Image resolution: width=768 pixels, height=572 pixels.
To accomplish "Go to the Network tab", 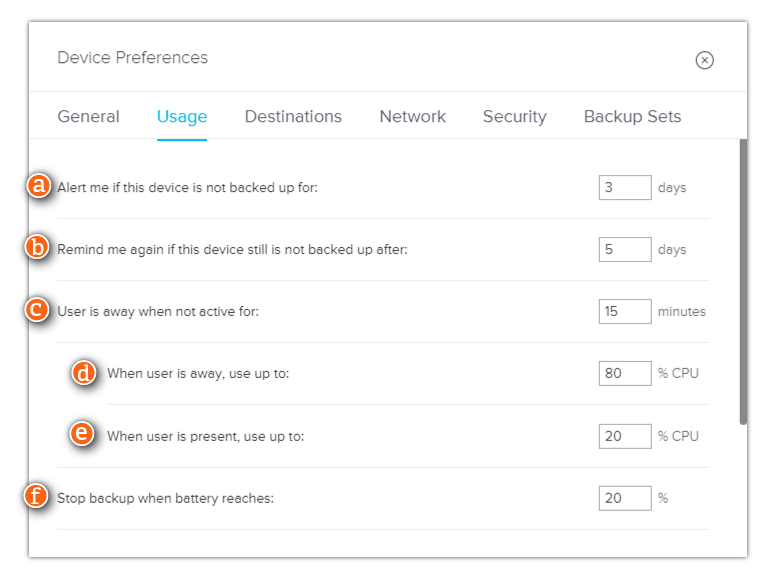I will pyautogui.click(x=412, y=117).
